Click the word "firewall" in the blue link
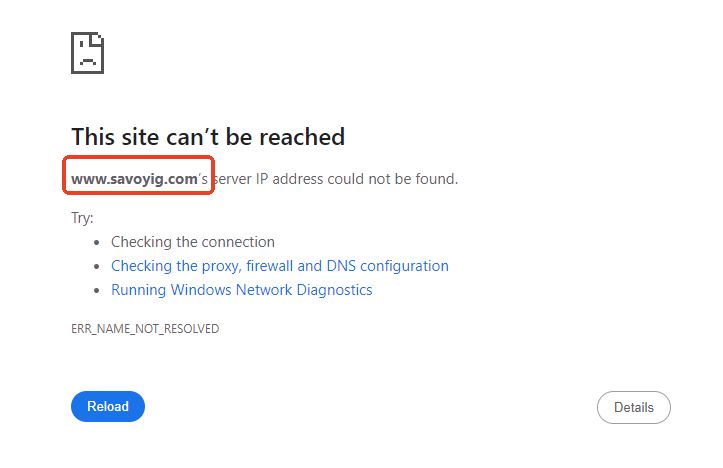 tap(266, 266)
